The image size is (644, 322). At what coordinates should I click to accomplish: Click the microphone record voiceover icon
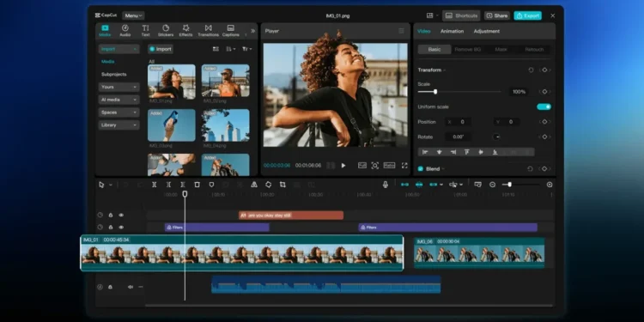point(386,185)
